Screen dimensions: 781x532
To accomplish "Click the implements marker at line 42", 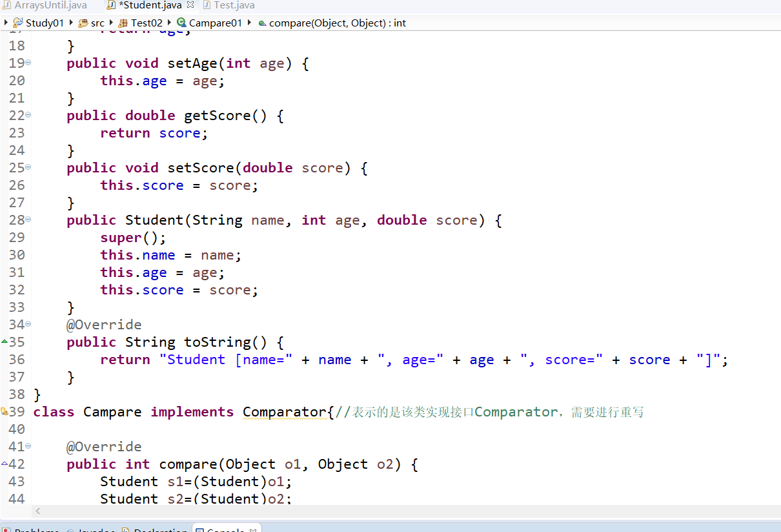I will (x=5, y=463).
